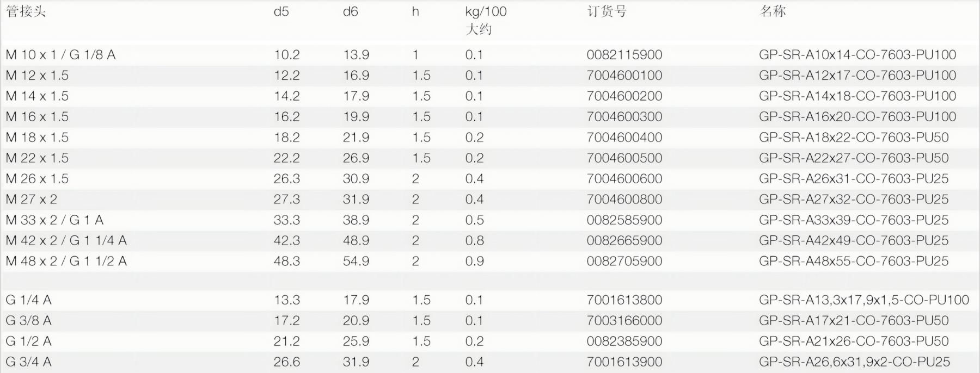Click the M 27 x 2 row label
The width and height of the screenshot is (980, 373).
(31, 200)
